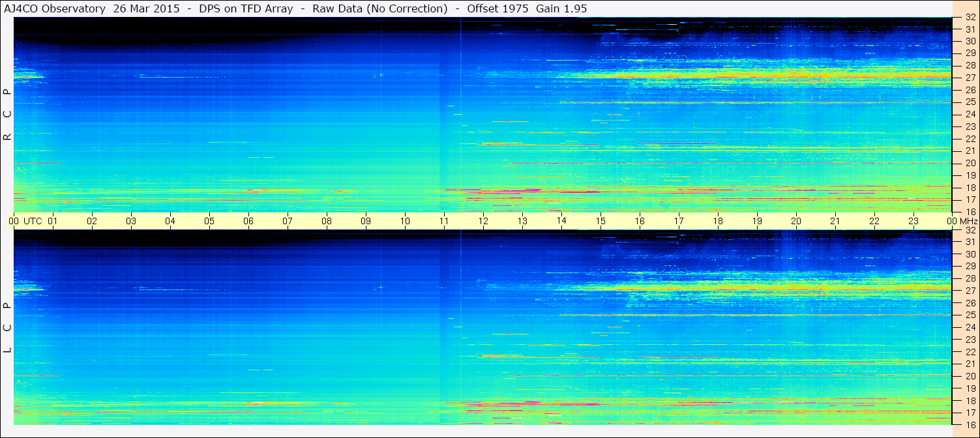Viewport: 980px width, 438px height.
Task: Select the 08 hour mark on time axis
Action: (327, 221)
